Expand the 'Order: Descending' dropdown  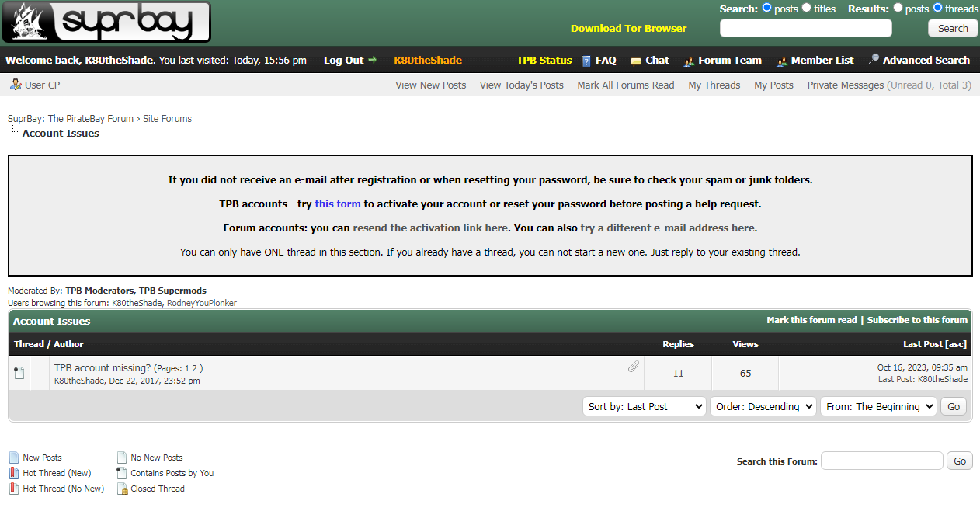(763, 406)
